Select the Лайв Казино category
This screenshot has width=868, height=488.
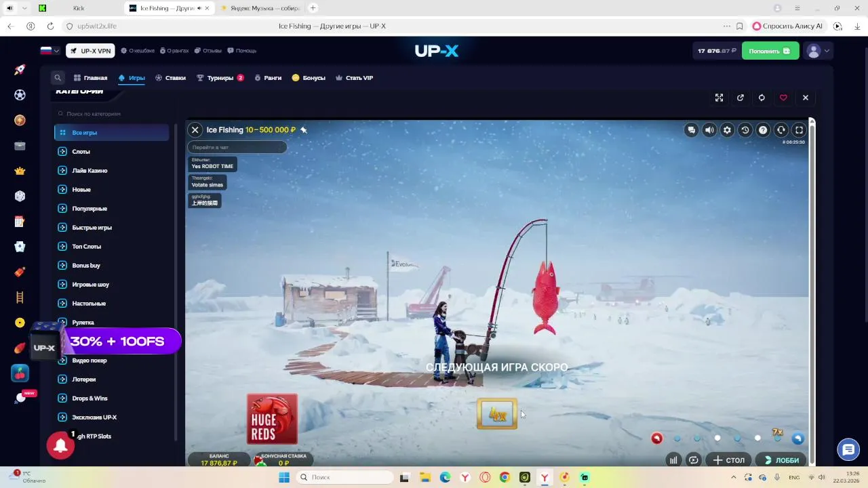(112, 171)
